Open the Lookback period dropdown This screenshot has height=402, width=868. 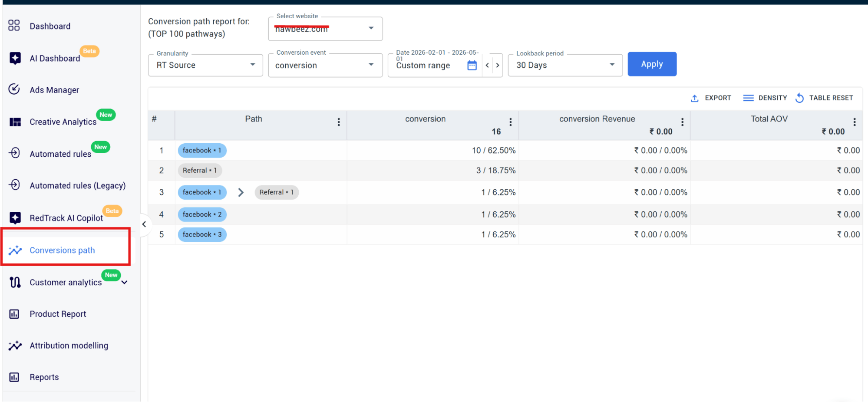point(565,65)
